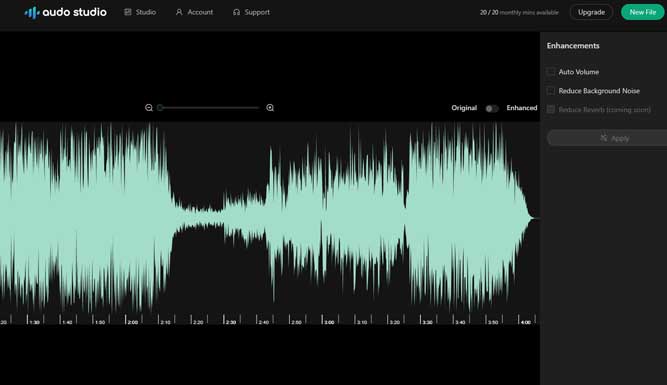Click the 3:30 timeline marker
Image resolution: width=667 pixels, height=385 pixels.
click(x=428, y=322)
